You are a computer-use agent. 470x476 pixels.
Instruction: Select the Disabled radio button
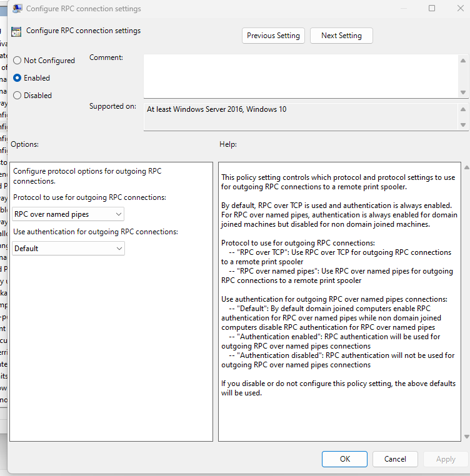tap(17, 96)
